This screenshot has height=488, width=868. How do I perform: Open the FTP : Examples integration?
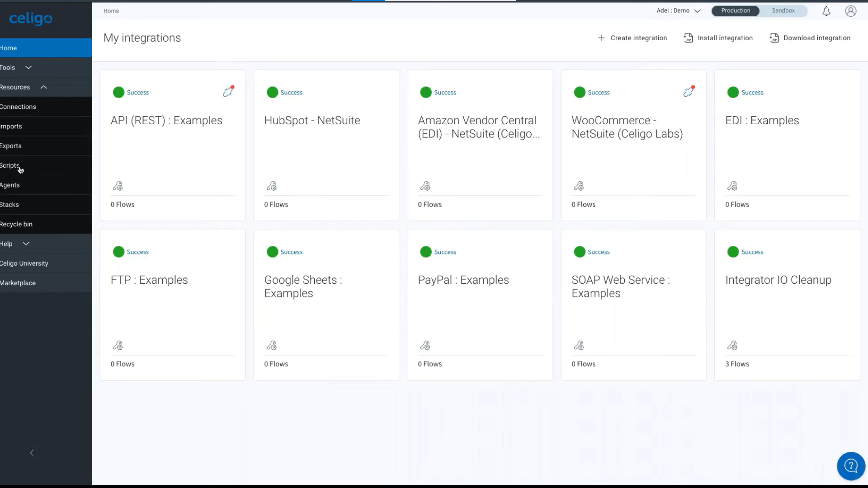[149, 280]
